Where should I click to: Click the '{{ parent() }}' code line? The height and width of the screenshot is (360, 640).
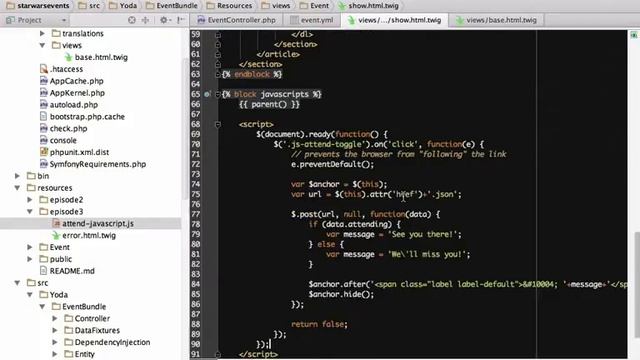click(269, 104)
